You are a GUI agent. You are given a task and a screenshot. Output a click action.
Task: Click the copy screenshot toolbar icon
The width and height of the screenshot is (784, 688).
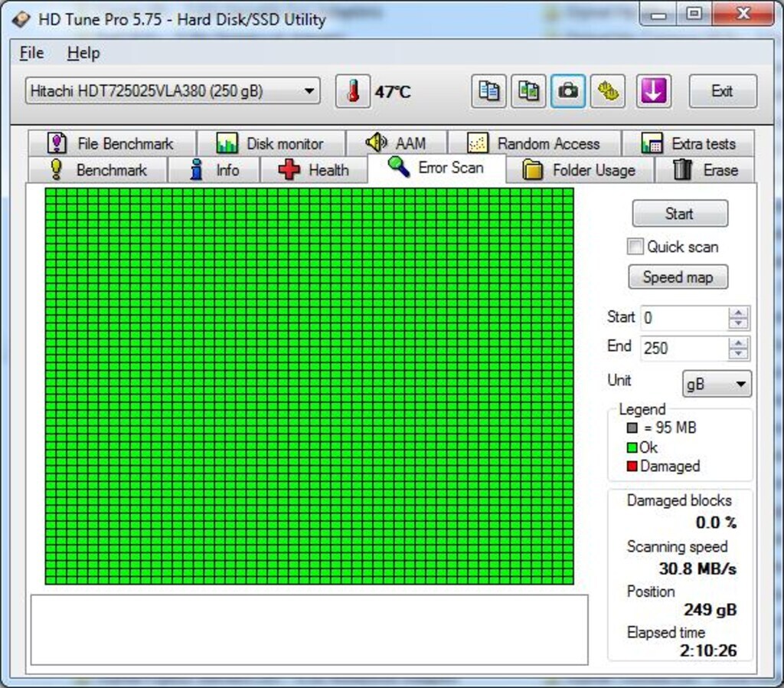point(528,91)
